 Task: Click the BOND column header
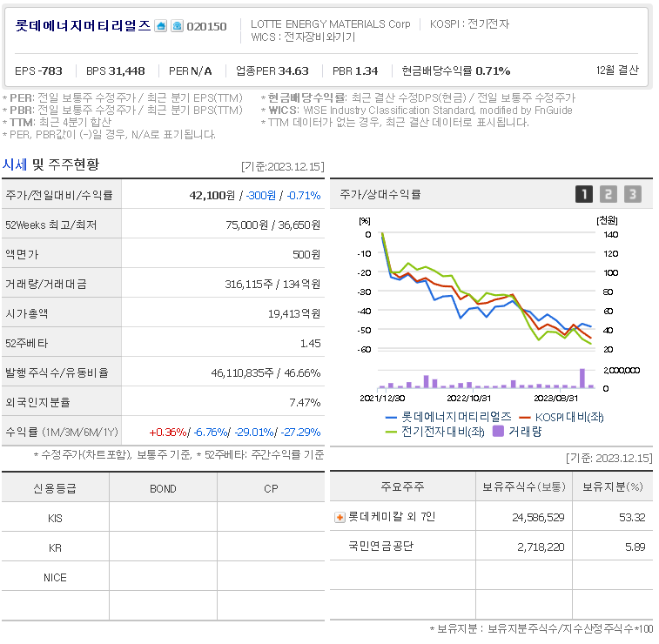click(x=163, y=488)
